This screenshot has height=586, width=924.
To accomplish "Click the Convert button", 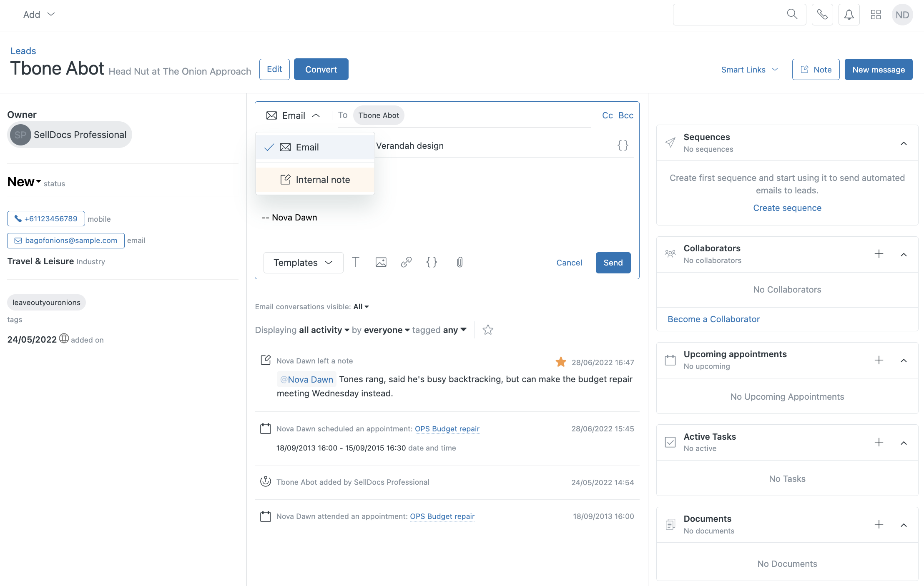I will tap(321, 69).
